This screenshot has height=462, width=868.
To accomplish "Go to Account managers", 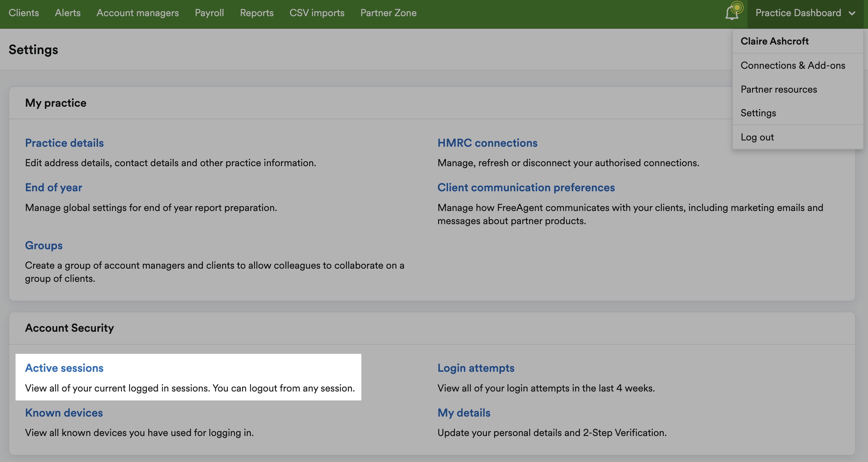I will tap(137, 13).
